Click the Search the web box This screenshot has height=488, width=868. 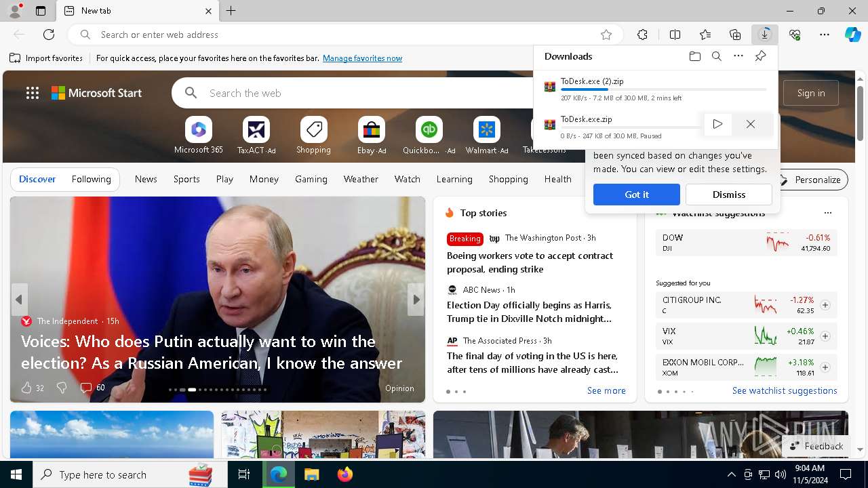click(x=366, y=93)
